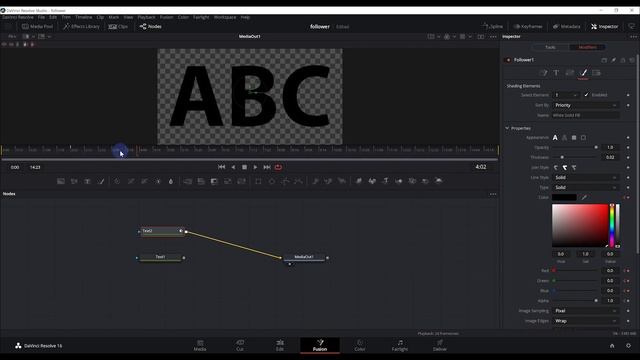Open project settings gear icon

[x=628, y=346]
